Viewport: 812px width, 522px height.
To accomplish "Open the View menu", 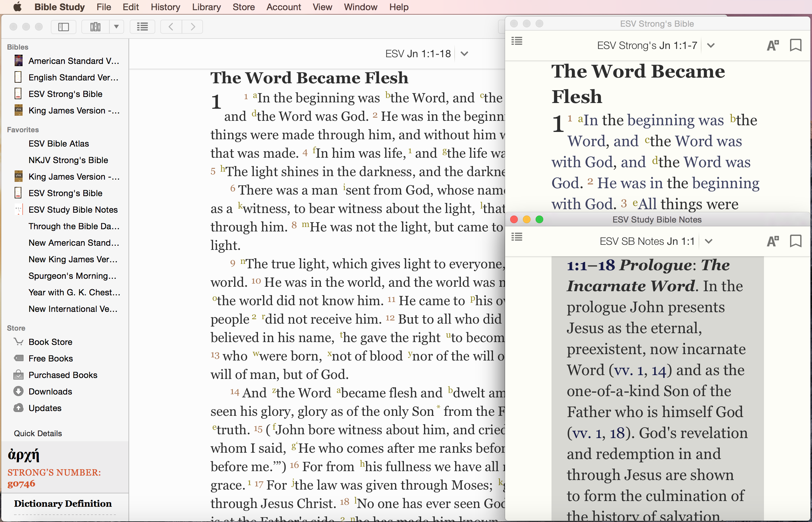I will (x=323, y=7).
